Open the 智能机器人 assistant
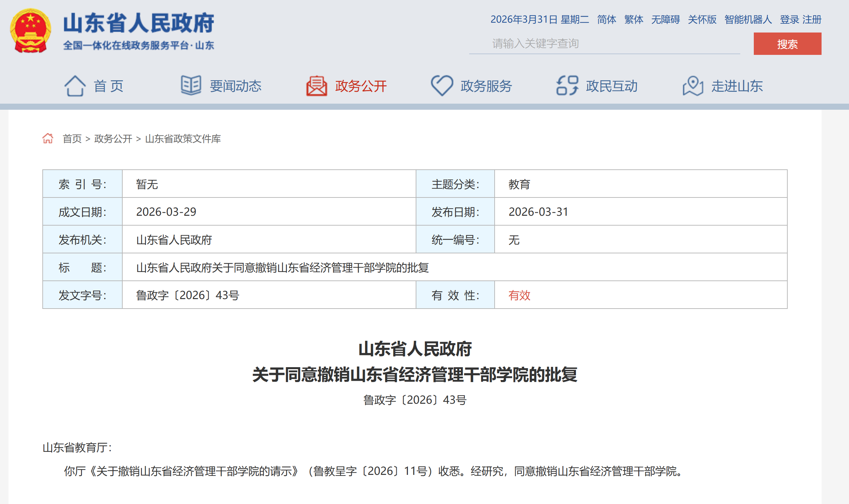The image size is (849, 504). pos(748,19)
